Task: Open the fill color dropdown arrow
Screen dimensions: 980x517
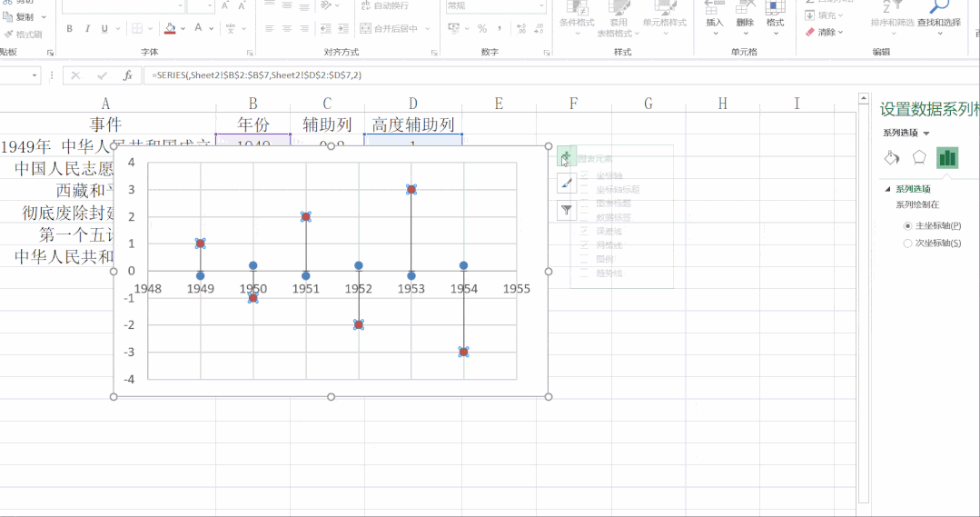Action: click(183, 29)
